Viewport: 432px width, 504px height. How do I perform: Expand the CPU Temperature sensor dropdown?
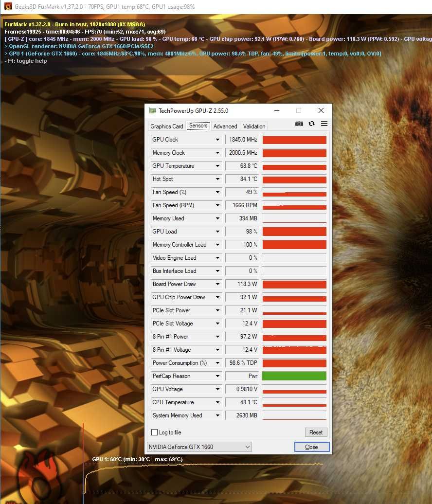[217, 402]
